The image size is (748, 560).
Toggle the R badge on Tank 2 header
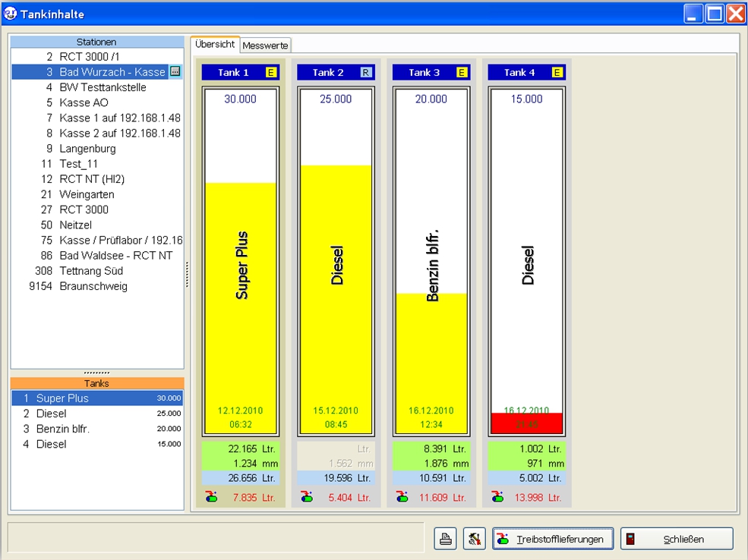tap(366, 73)
